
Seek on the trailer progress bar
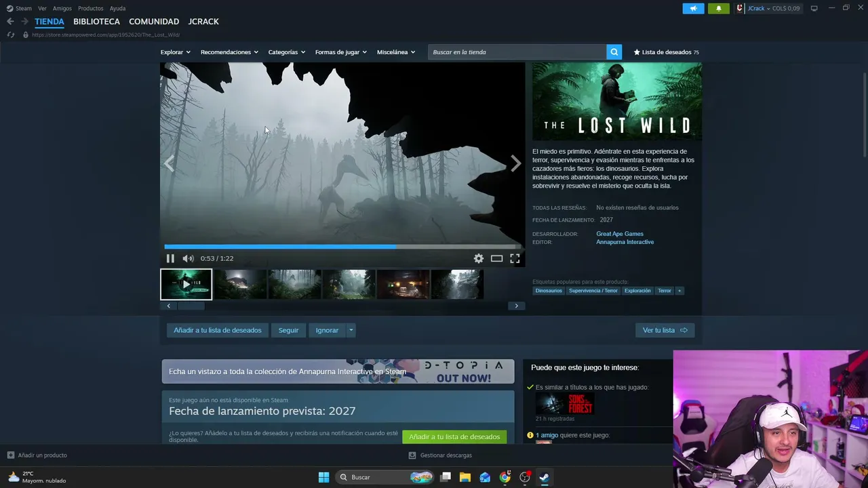tap(342, 247)
